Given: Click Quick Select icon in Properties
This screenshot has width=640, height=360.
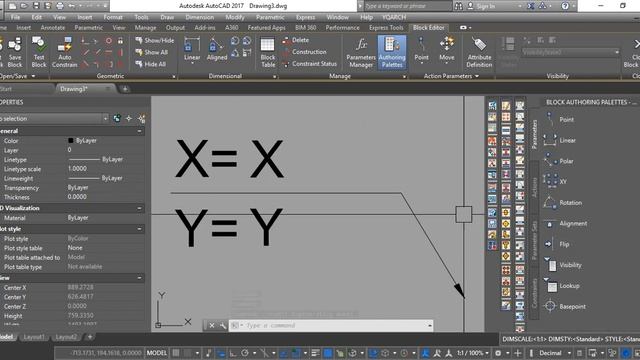Looking at the screenshot, I should (x=141, y=118).
